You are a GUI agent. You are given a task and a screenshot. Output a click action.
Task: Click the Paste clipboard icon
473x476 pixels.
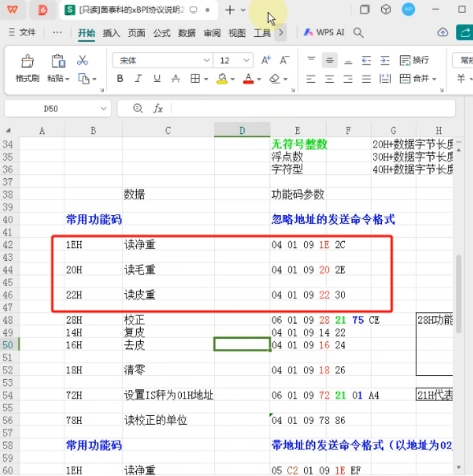[x=58, y=61]
